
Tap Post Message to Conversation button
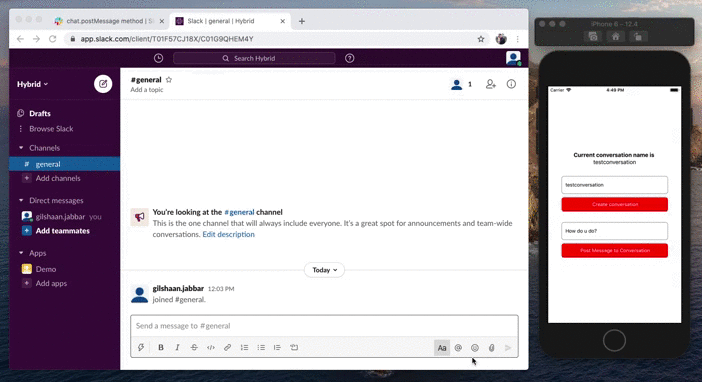[615, 250]
